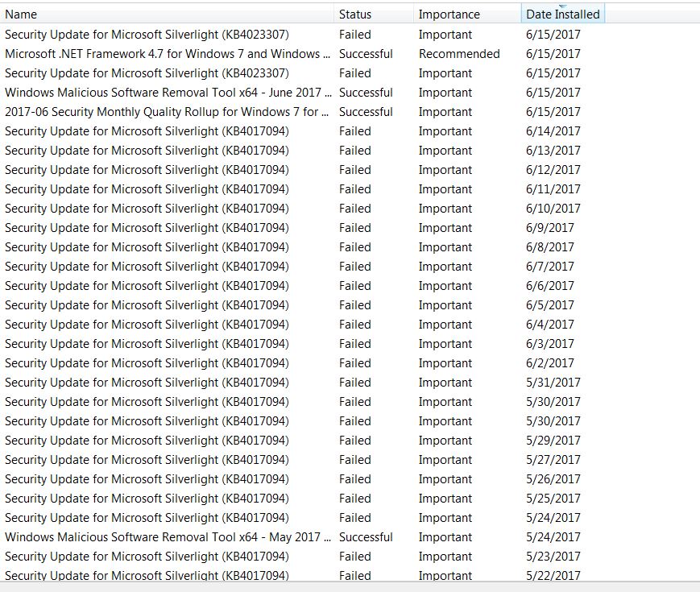Click the date 6/7/2017
The height and width of the screenshot is (592, 700).
coord(550,267)
